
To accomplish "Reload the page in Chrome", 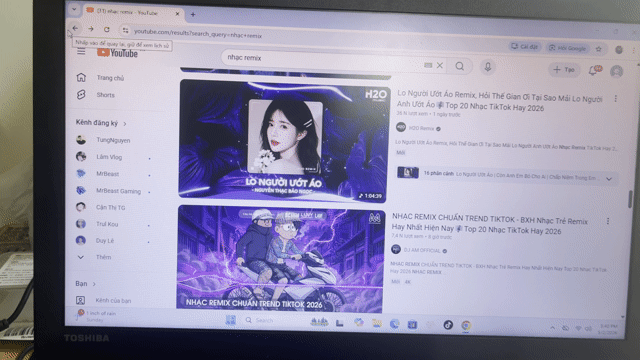I will click(x=107, y=29).
